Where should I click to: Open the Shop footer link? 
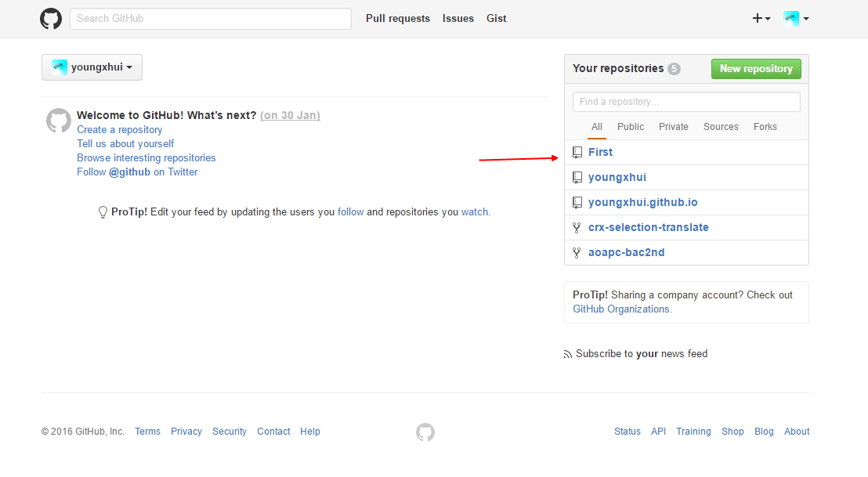(x=732, y=432)
